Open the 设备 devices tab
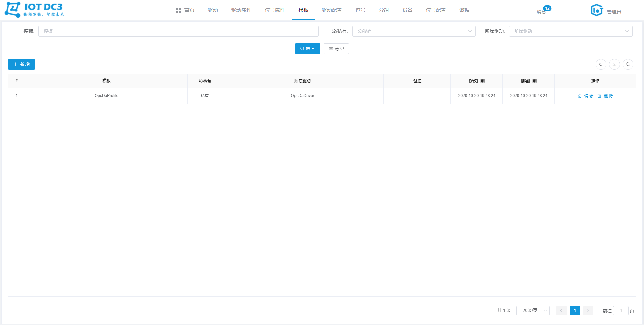The image size is (644, 325). click(407, 10)
